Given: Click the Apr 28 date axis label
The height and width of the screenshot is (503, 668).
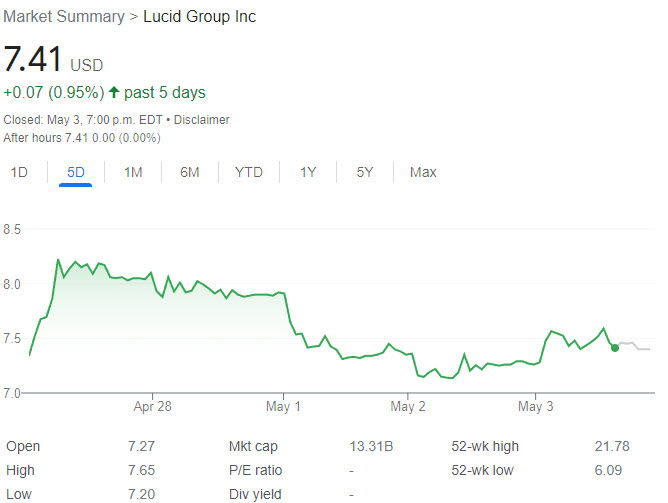Looking at the screenshot, I should pyautogui.click(x=152, y=407).
